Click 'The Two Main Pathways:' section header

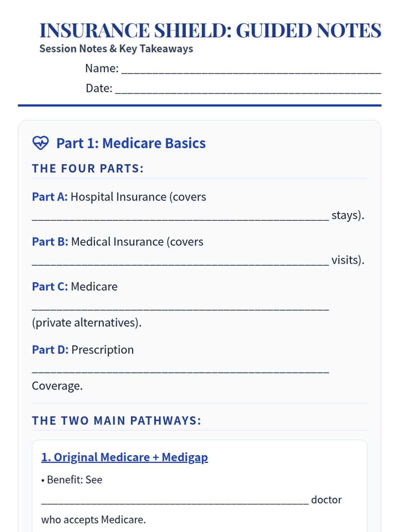pos(117,421)
